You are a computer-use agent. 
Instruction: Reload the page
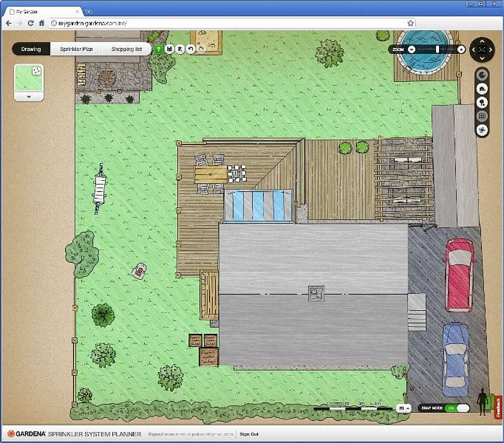tap(30, 23)
